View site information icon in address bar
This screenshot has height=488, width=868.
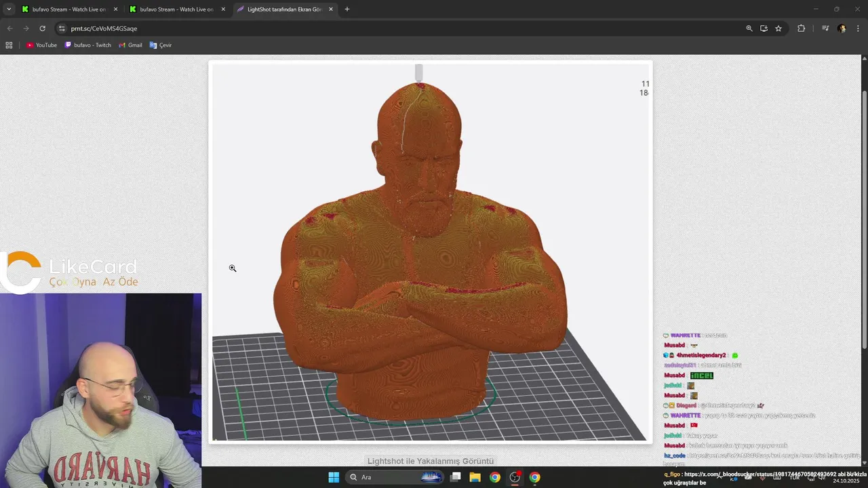(x=62, y=28)
